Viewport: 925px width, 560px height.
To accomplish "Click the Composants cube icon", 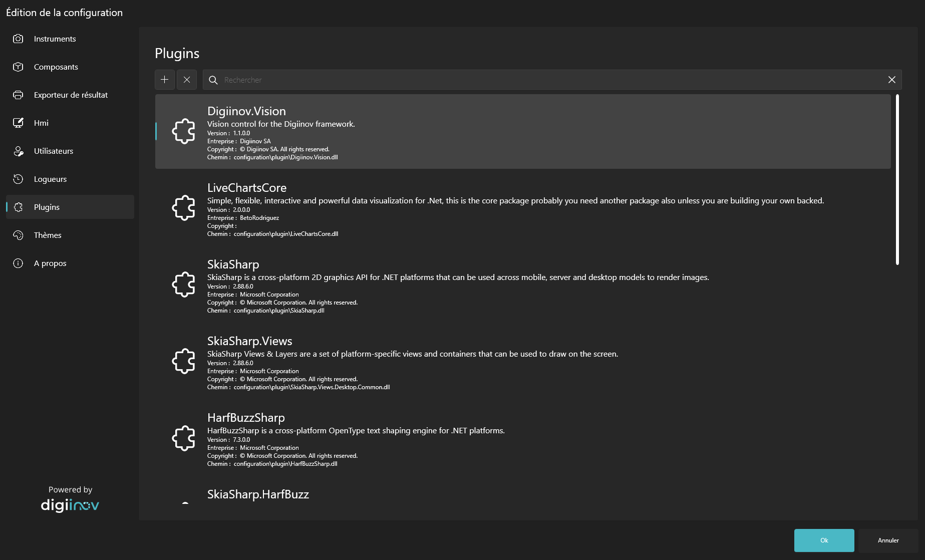I will coord(18,67).
